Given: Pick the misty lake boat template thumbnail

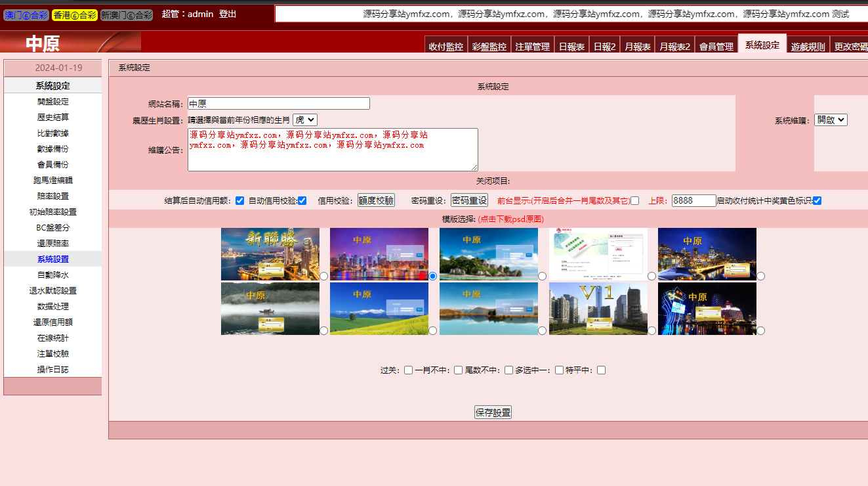Looking at the screenshot, I should point(270,309).
